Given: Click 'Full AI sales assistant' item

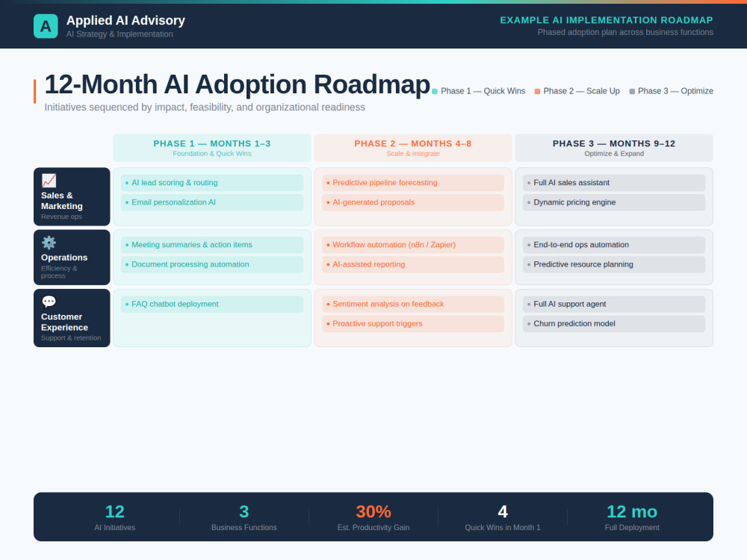Looking at the screenshot, I should pos(614,183).
